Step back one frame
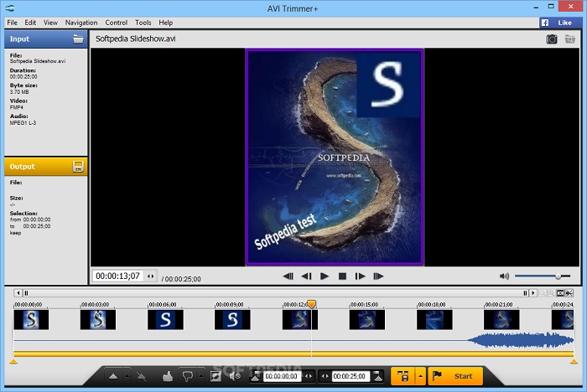Image resolution: width=587 pixels, height=392 pixels. [306, 276]
